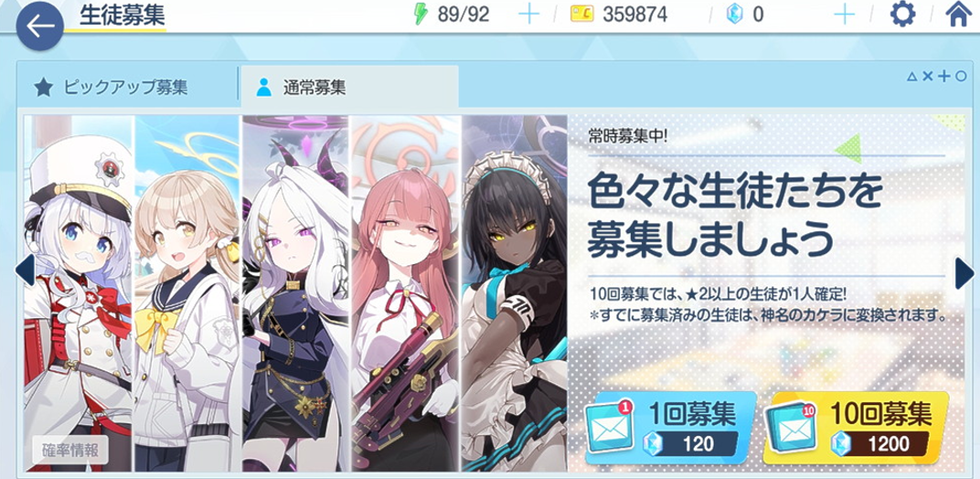This screenshot has width=980, height=479.
Task: Start 1回募集 for 120 gems
Action: coord(671,429)
